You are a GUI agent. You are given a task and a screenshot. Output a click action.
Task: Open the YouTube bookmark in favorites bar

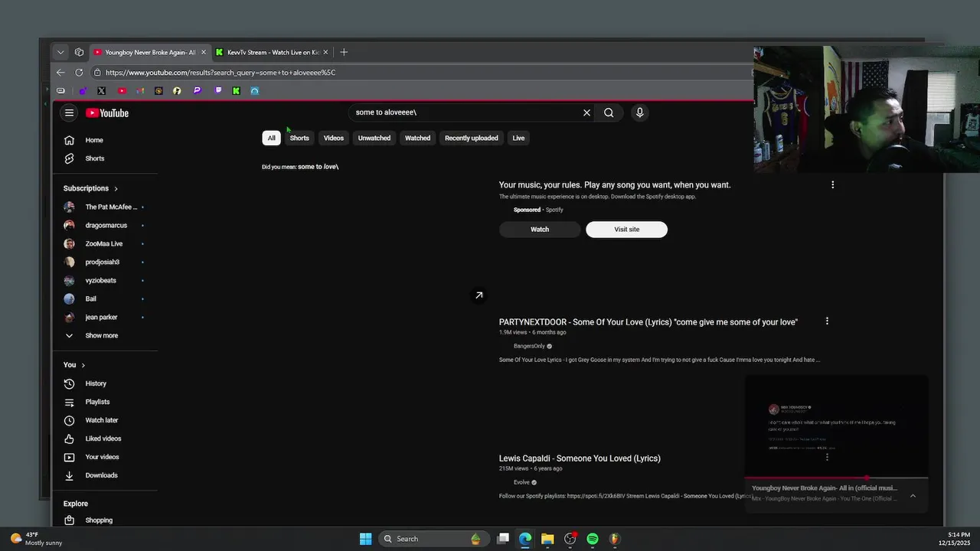click(x=122, y=90)
